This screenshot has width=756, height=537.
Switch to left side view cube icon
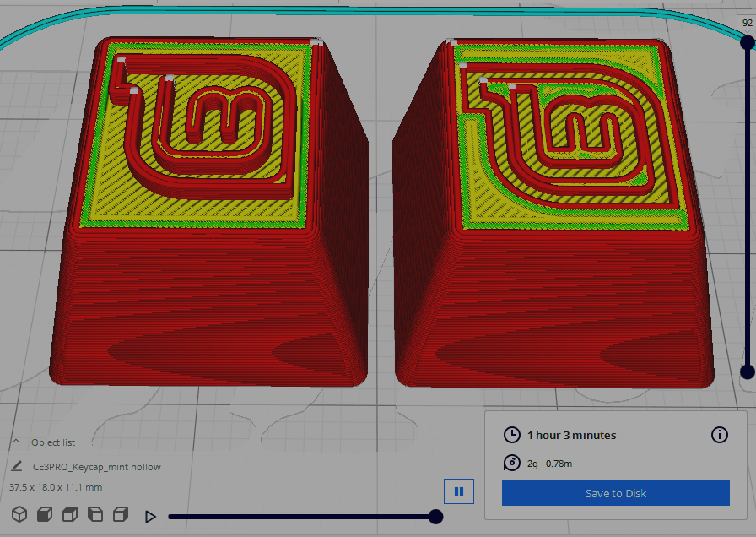(x=95, y=514)
